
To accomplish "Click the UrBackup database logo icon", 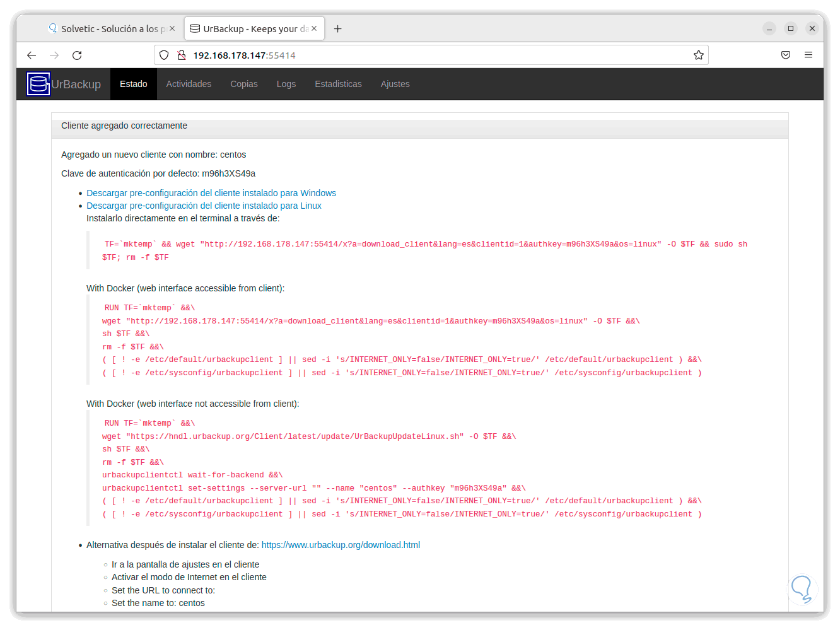I will coord(38,84).
